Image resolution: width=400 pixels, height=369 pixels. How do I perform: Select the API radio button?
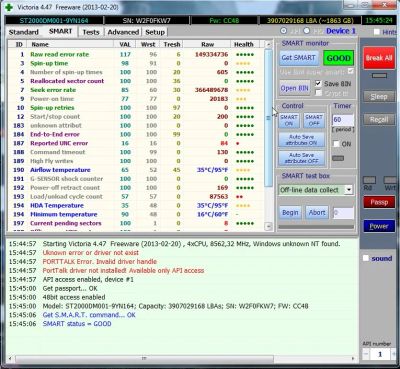[x=284, y=31]
